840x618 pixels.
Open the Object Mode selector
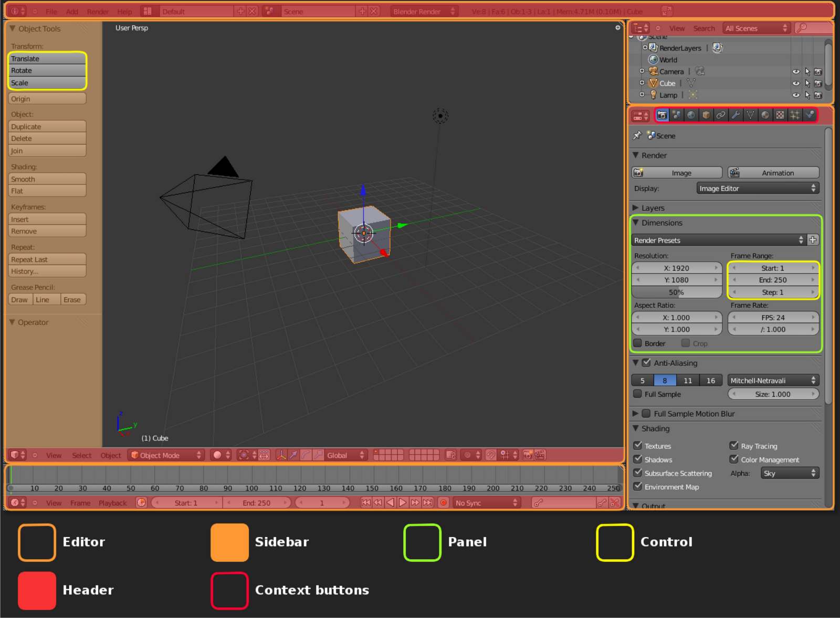coord(166,455)
